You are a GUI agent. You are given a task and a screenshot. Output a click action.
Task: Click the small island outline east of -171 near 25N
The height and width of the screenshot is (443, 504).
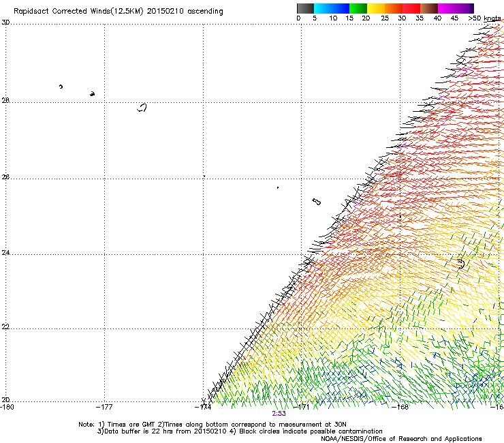(317, 202)
